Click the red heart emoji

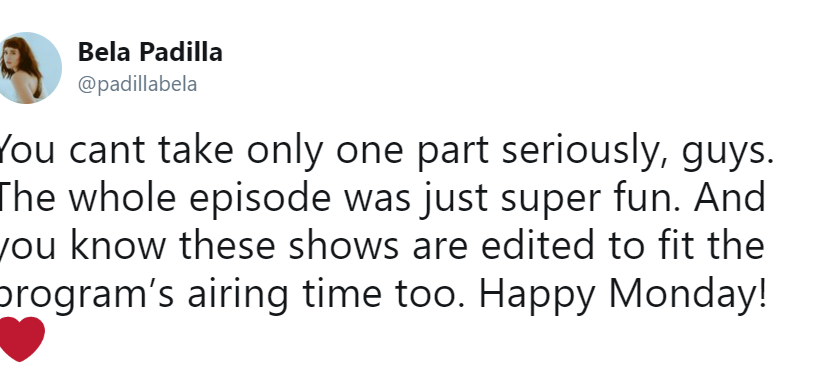tap(21, 339)
